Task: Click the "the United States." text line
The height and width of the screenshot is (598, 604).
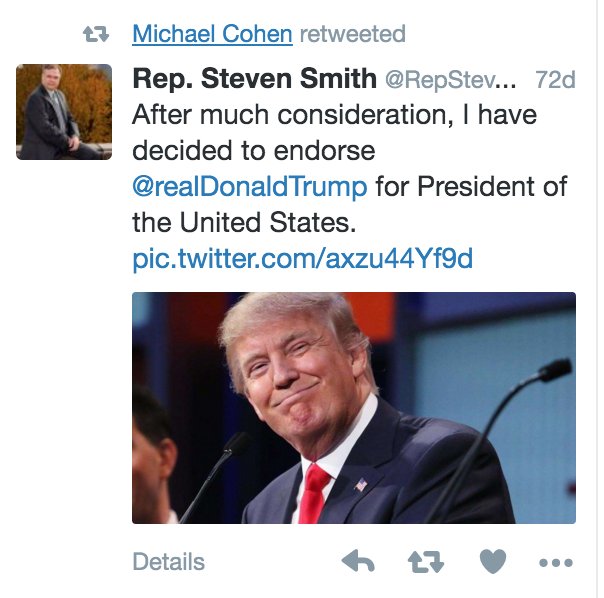Action: [x=244, y=222]
